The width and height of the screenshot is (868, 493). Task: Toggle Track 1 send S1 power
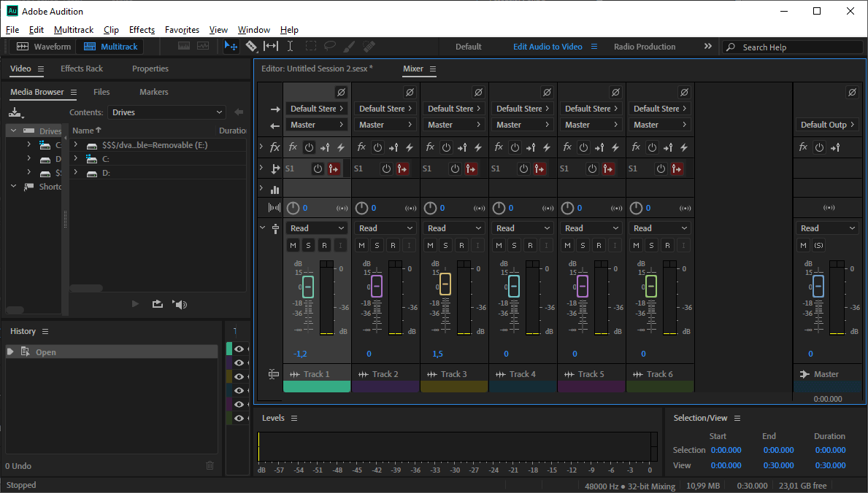pos(318,168)
